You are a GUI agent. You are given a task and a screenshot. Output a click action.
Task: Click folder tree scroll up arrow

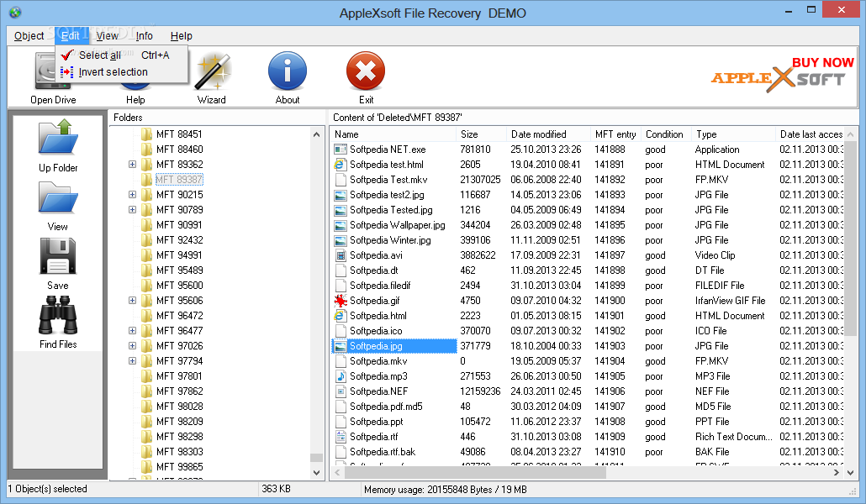pyautogui.click(x=316, y=134)
